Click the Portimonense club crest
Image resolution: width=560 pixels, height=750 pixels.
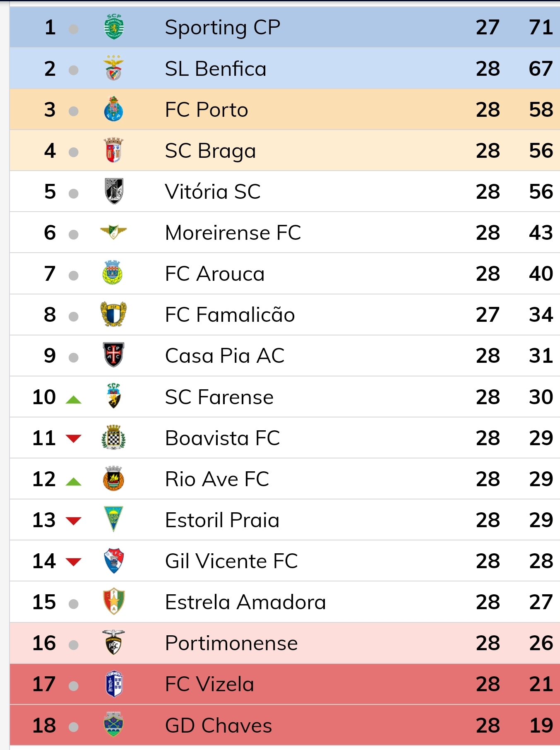pyautogui.click(x=113, y=642)
